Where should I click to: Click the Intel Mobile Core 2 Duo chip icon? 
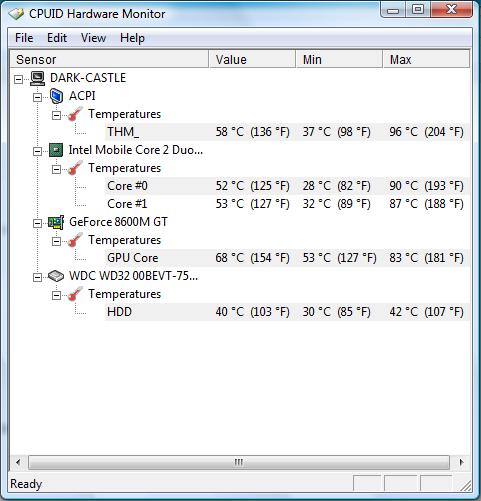pos(56,150)
